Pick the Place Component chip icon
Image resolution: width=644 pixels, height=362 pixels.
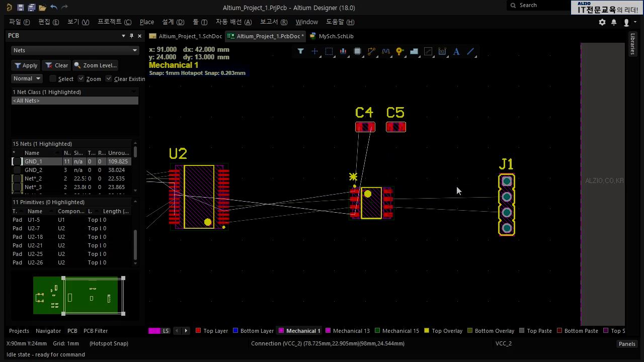(357, 51)
